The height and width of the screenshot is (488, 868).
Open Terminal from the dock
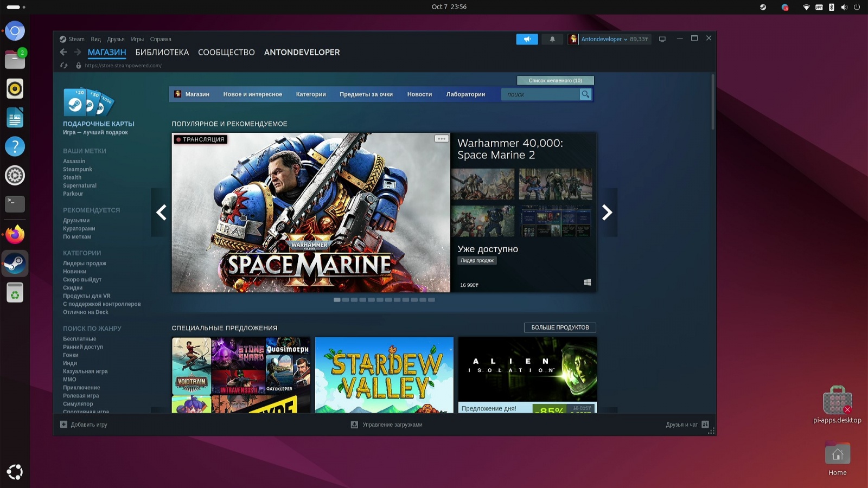tap(15, 204)
